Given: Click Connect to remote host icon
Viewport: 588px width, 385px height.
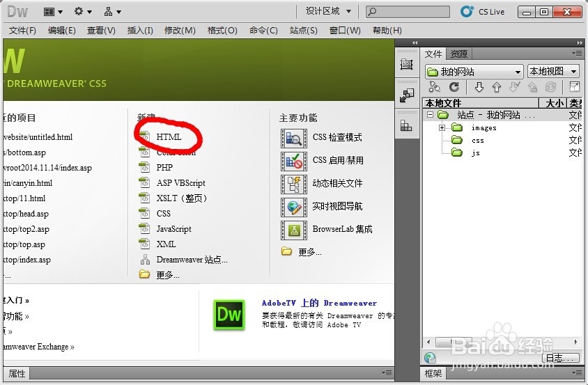Looking at the screenshot, I should pyautogui.click(x=434, y=87).
